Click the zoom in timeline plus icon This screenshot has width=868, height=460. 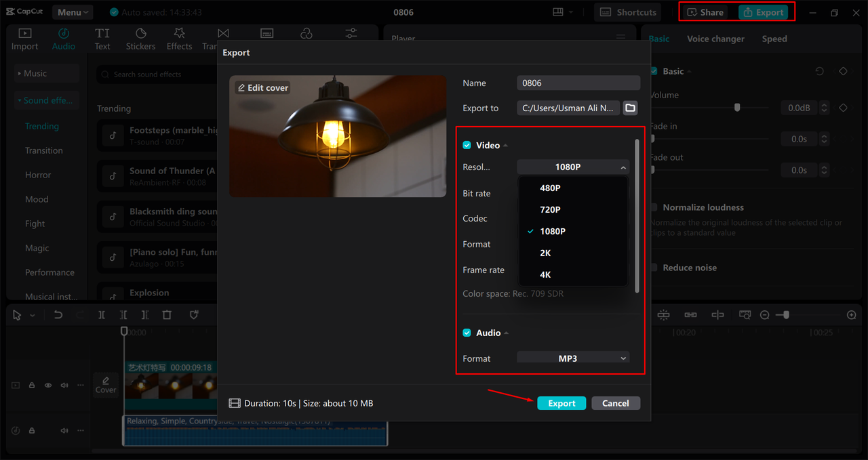point(852,315)
